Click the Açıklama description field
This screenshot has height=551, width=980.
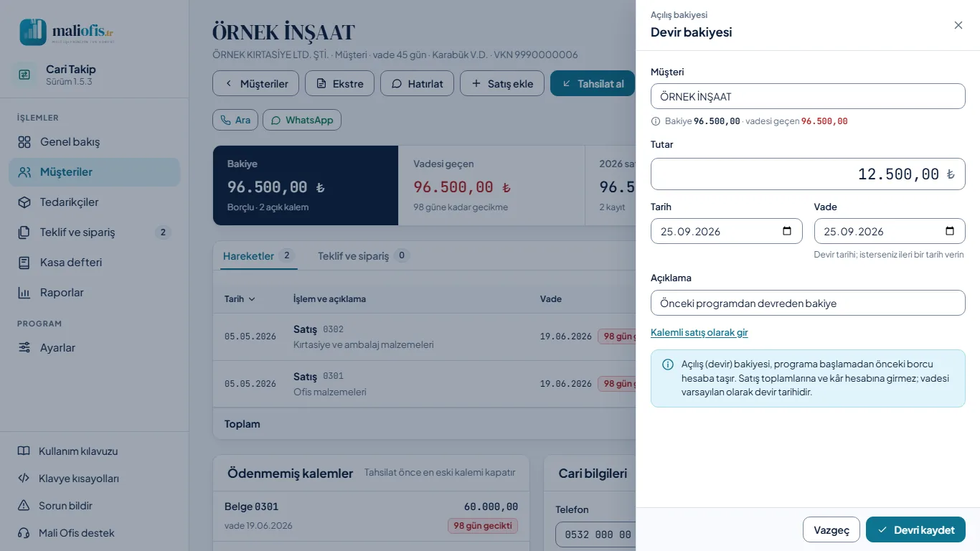click(x=808, y=303)
